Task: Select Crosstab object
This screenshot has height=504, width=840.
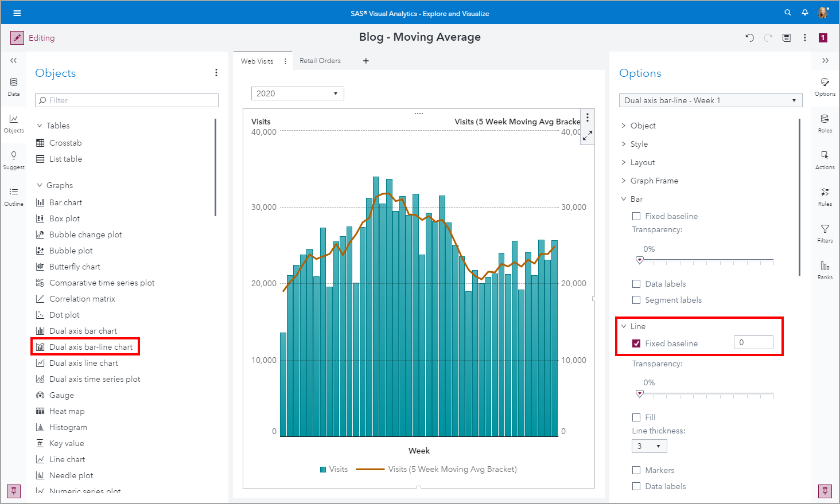Action: (x=65, y=143)
